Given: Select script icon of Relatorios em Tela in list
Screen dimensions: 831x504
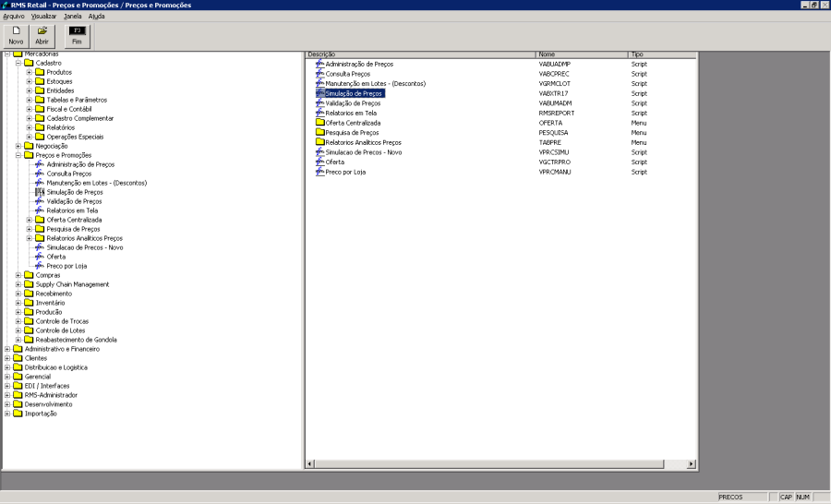Looking at the screenshot, I should (320, 113).
